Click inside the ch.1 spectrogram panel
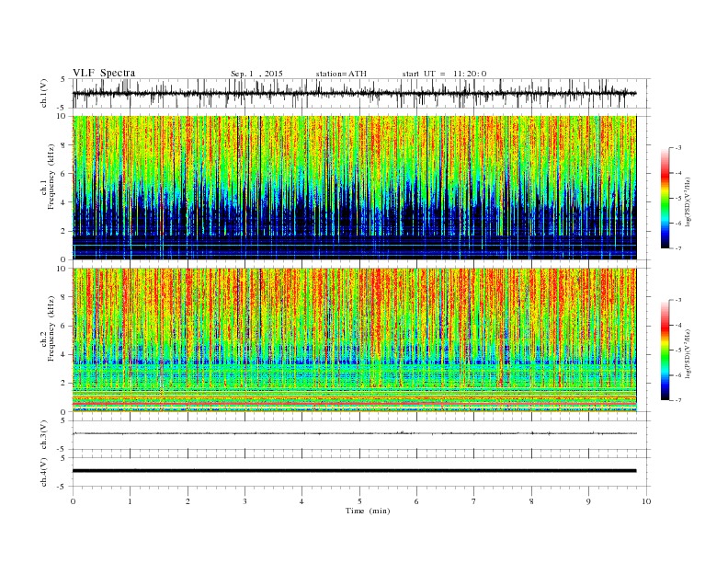728x563 pixels. coord(354,188)
